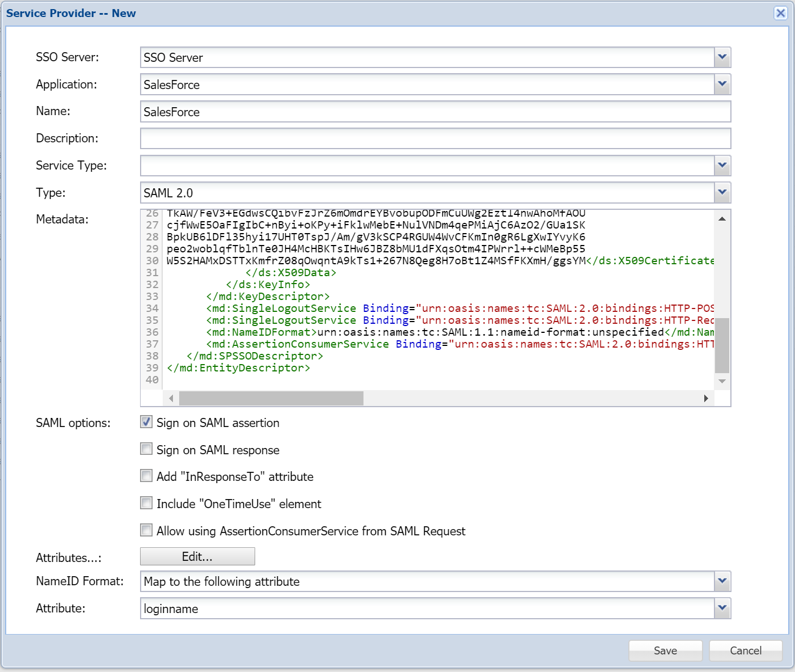Click the Edit... attributes button
The width and height of the screenshot is (795, 672).
tap(197, 557)
